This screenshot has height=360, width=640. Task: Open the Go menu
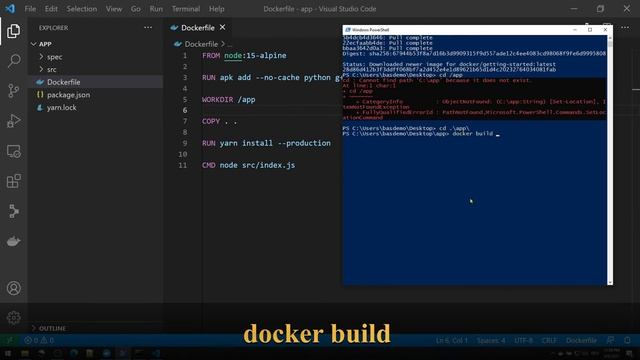pyautogui.click(x=136, y=9)
